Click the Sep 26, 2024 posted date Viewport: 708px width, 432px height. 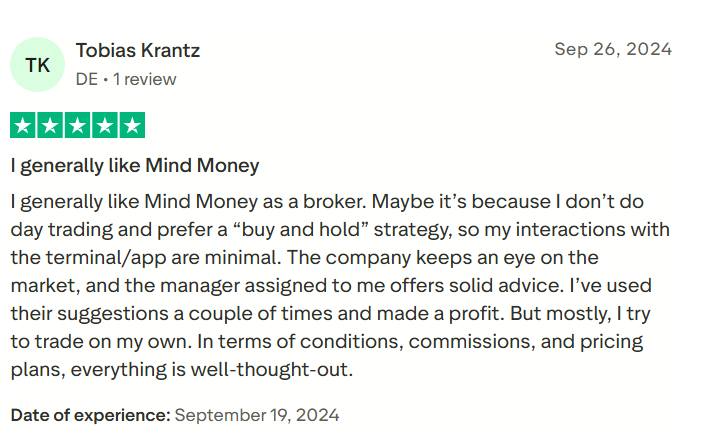[613, 49]
